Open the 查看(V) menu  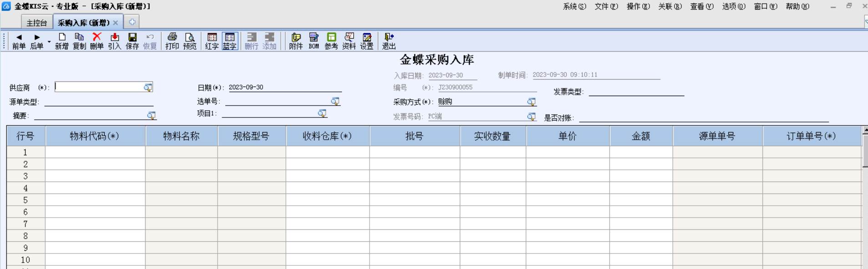pyautogui.click(x=702, y=6)
